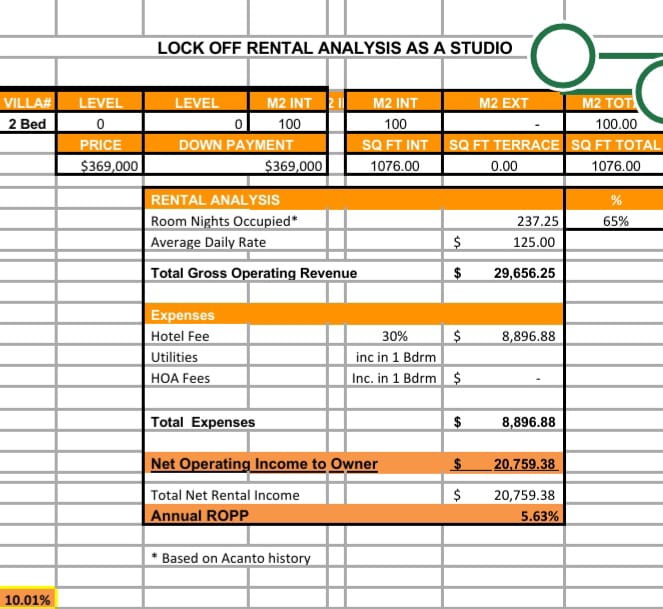Click the 'SQ FT INT' header cell
Screen dimensions: 663x609
[395, 145]
